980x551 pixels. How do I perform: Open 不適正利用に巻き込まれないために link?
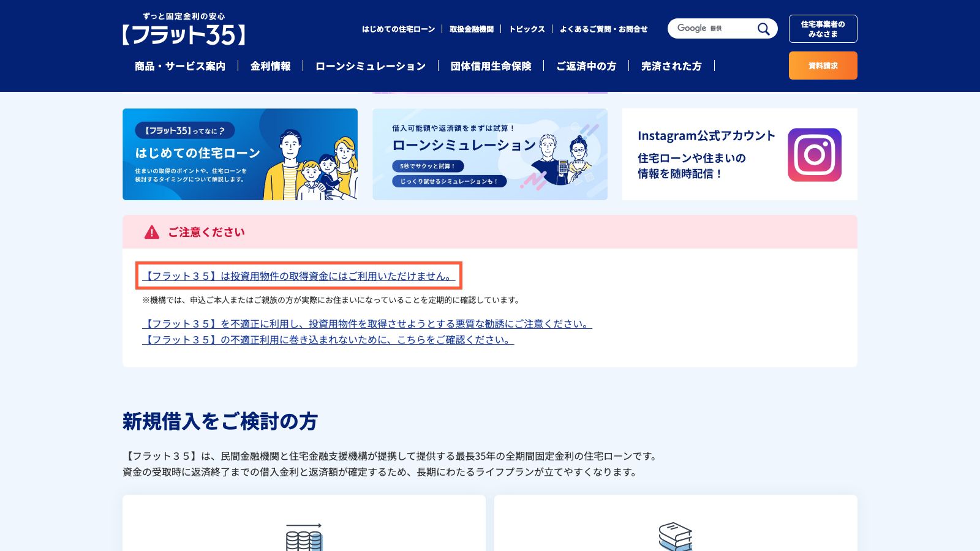[328, 340]
